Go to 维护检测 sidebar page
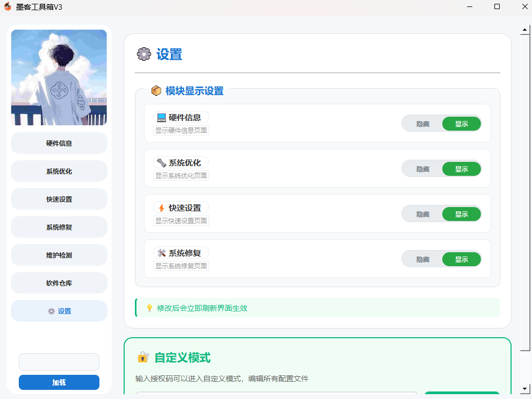The width and height of the screenshot is (532, 399). click(59, 255)
